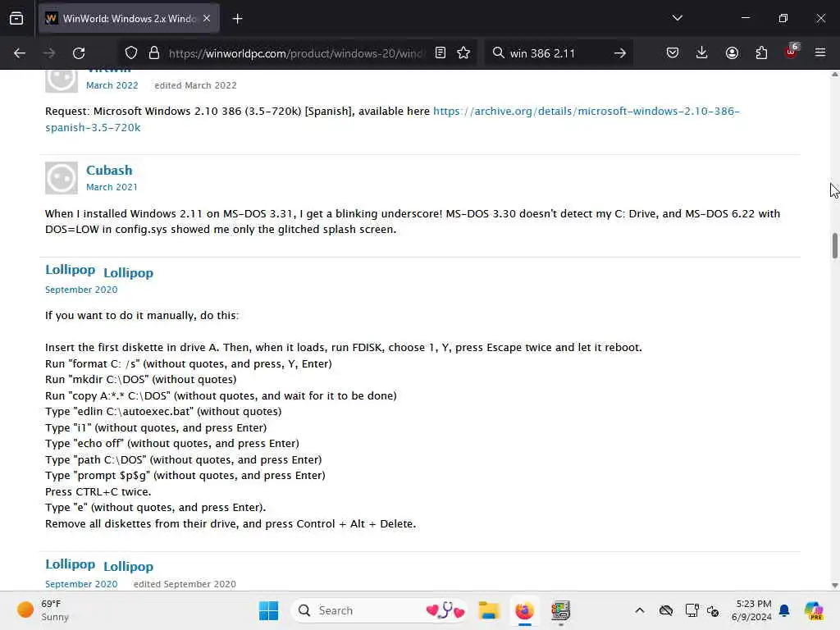The image size is (840, 630).
Task: Open the Downloads panel
Action: tap(702, 52)
